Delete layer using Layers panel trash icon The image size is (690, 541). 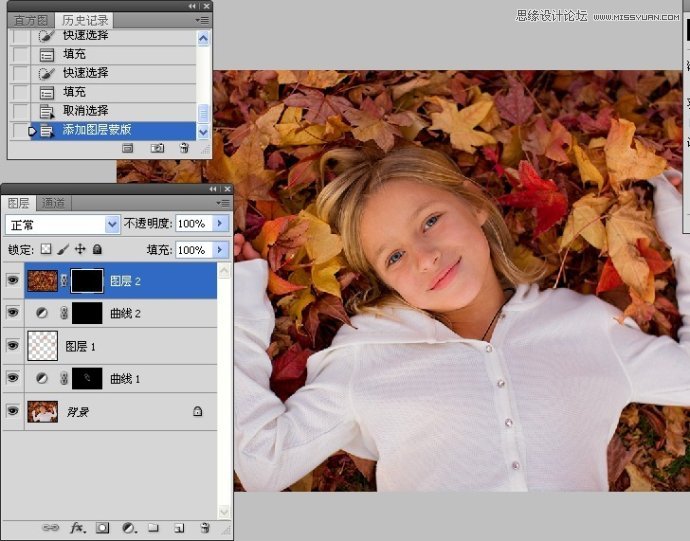204,527
